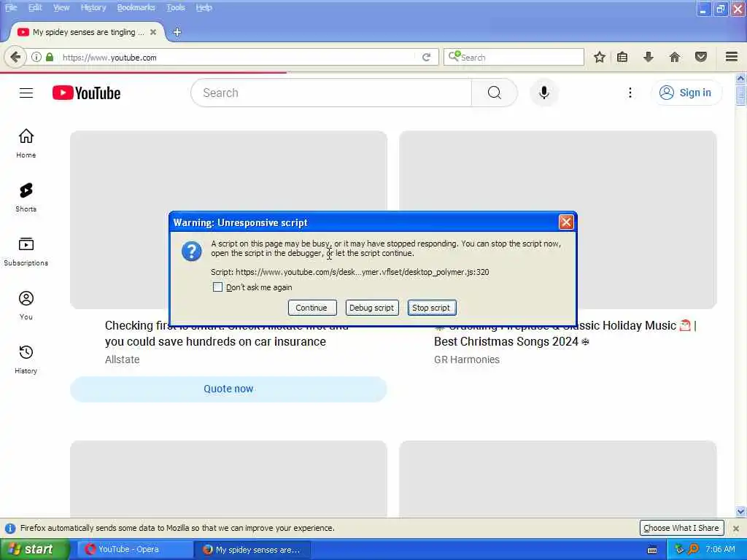
Task: Click Sign in button on YouTube
Action: [x=686, y=93]
